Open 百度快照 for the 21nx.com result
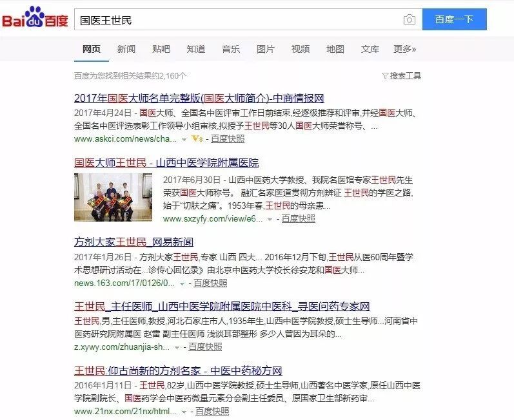 point(212,411)
